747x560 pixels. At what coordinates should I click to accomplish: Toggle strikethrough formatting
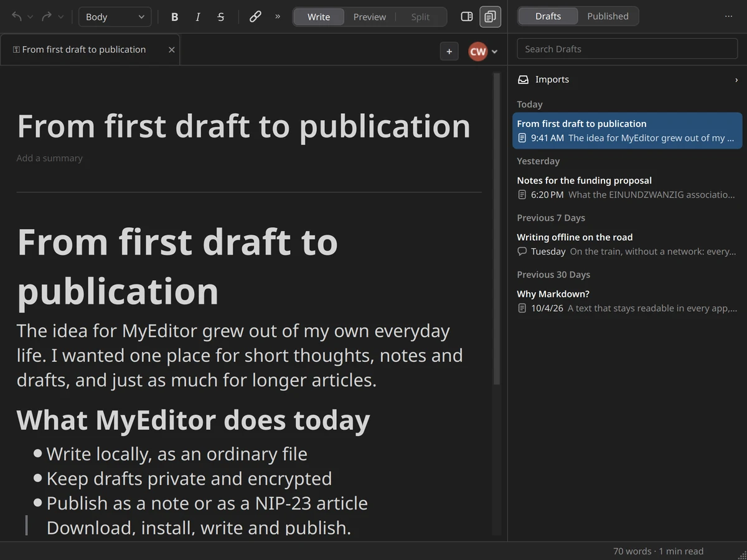pos(221,17)
